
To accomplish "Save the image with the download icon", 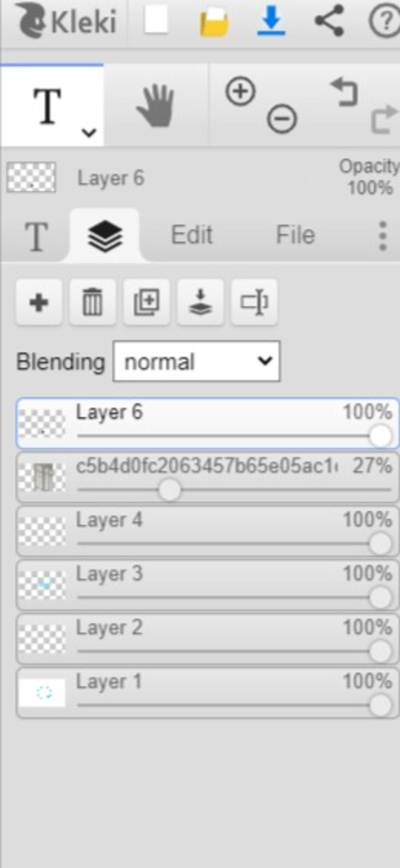I will pyautogui.click(x=271, y=20).
